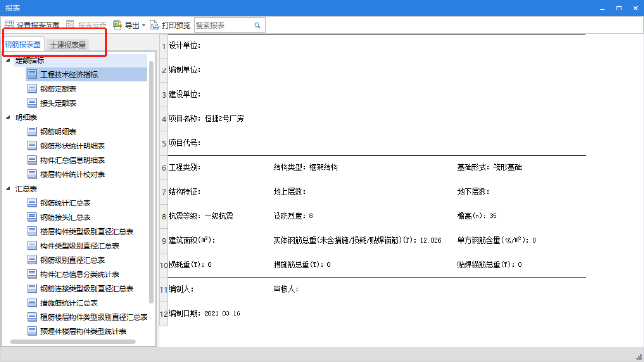Open the 接头定额表 report

tap(59, 103)
